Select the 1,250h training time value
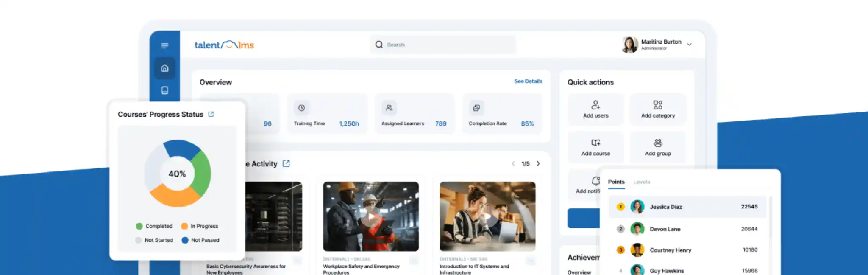 (x=349, y=123)
